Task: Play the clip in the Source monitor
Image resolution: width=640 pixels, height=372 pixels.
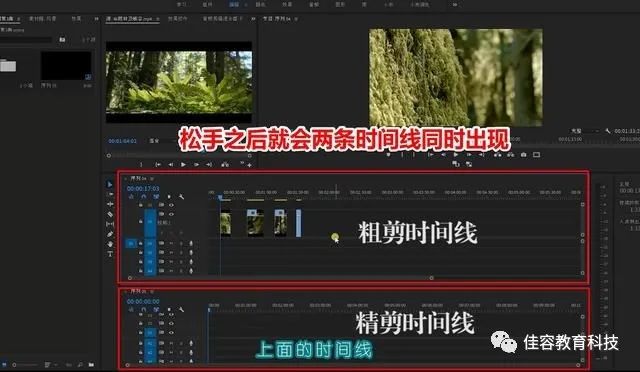Action: click(x=183, y=165)
